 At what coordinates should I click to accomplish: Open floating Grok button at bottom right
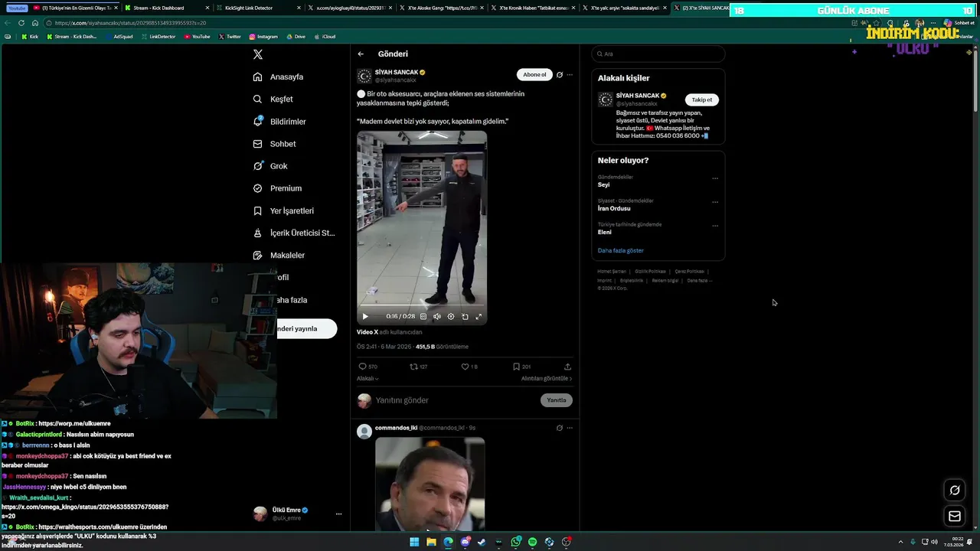955,491
